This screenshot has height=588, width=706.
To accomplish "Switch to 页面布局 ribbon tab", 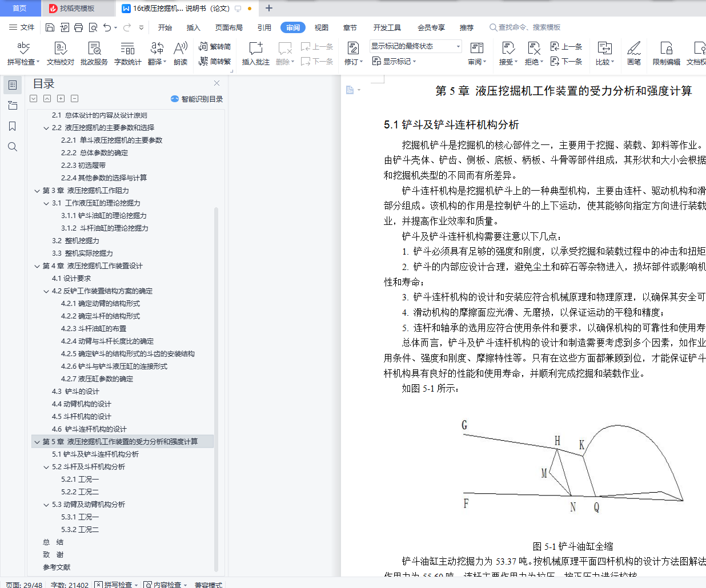I will [x=229, y=27].
